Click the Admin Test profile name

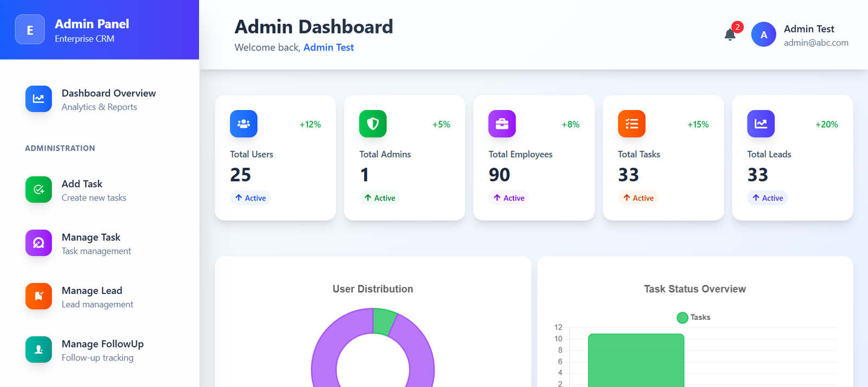pyautogui.click(x=809, y=29)
